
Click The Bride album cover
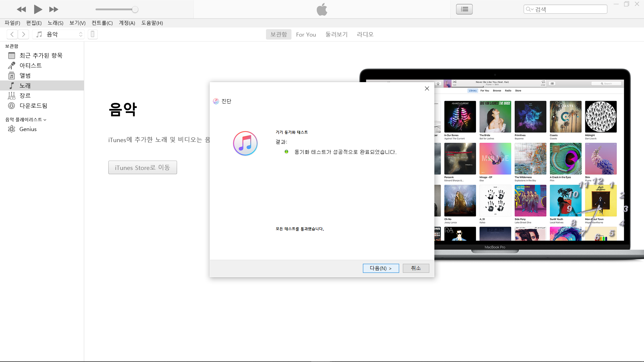point(495,117)
